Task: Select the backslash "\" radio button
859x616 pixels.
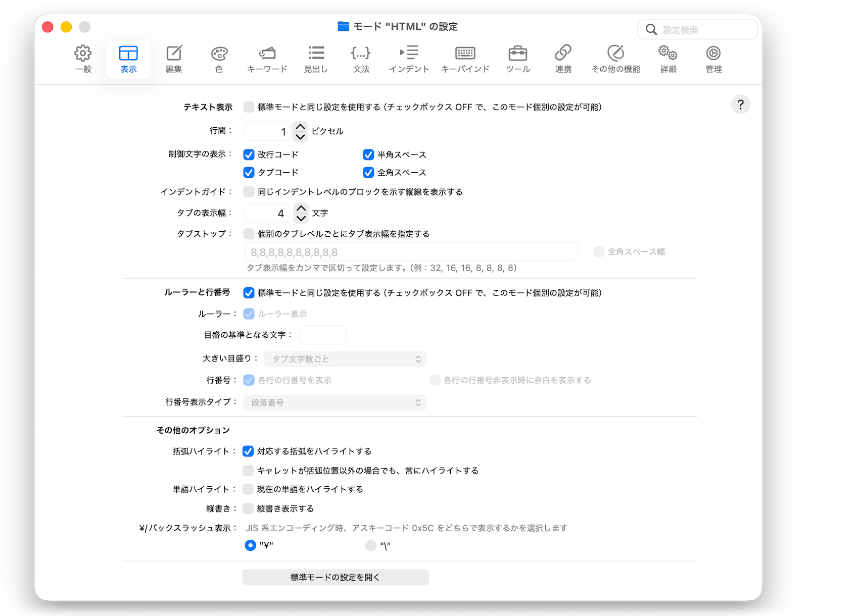Action: click(x=371, y=546)
